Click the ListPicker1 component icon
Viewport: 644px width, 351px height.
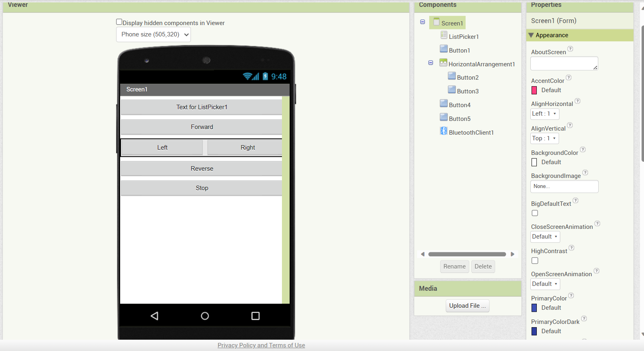pyautogui.click(x=444, y=35)
